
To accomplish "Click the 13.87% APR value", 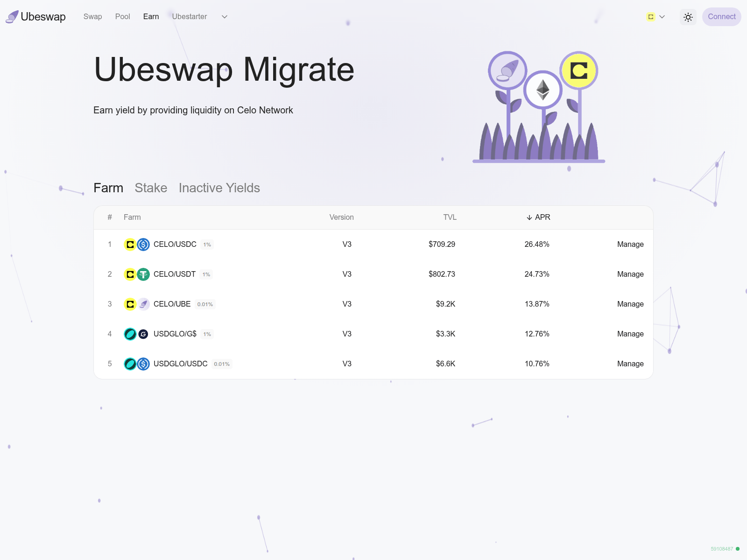I will click(x=537, y=304).
